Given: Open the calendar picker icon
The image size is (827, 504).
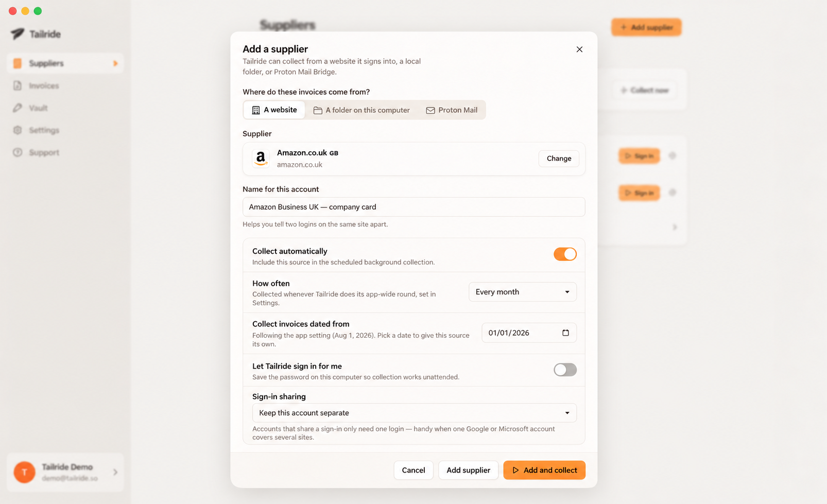Looking at the screenshot, I should pos(565,333).
